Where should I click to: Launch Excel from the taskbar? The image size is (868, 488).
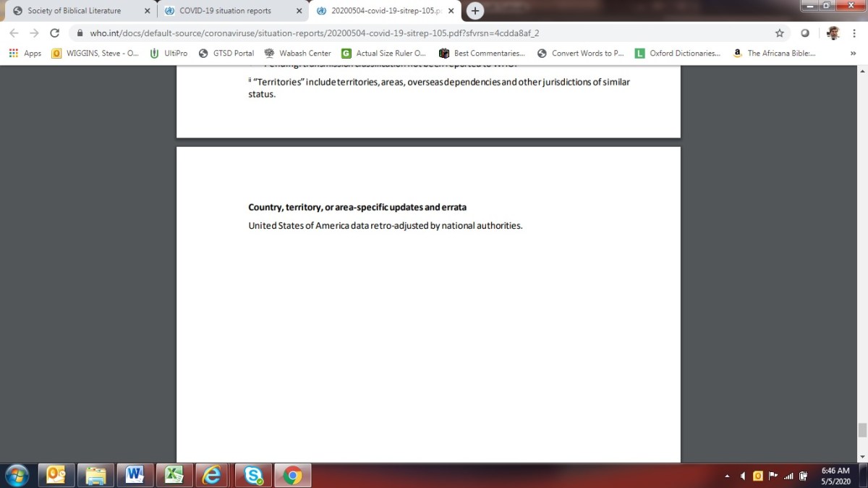(x=174, y=475)
